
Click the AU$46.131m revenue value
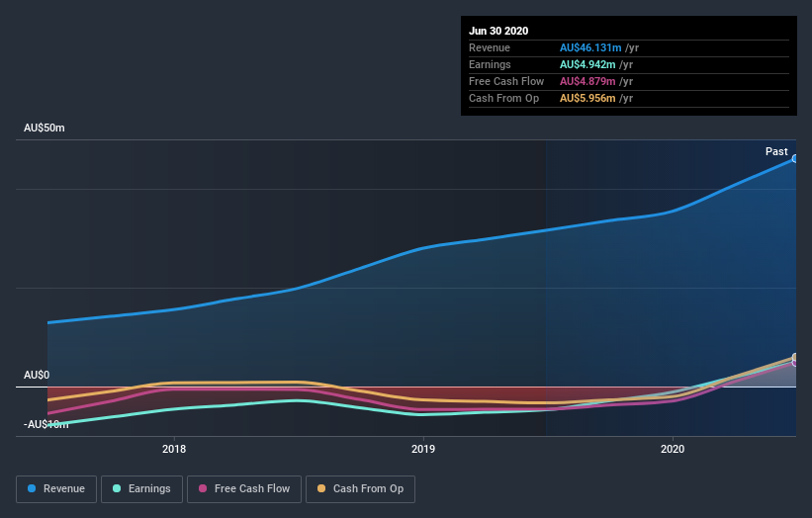tap(590, 47)
